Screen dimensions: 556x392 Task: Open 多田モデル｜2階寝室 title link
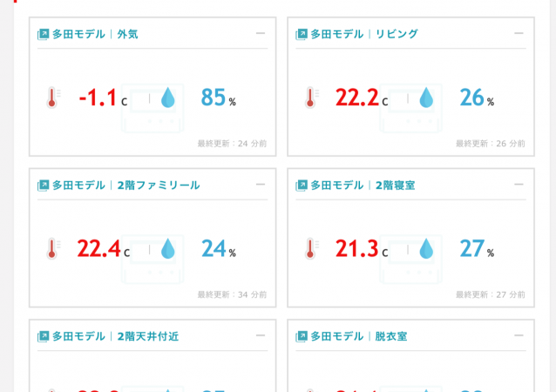pyautogui.click(x=363, y=186)
